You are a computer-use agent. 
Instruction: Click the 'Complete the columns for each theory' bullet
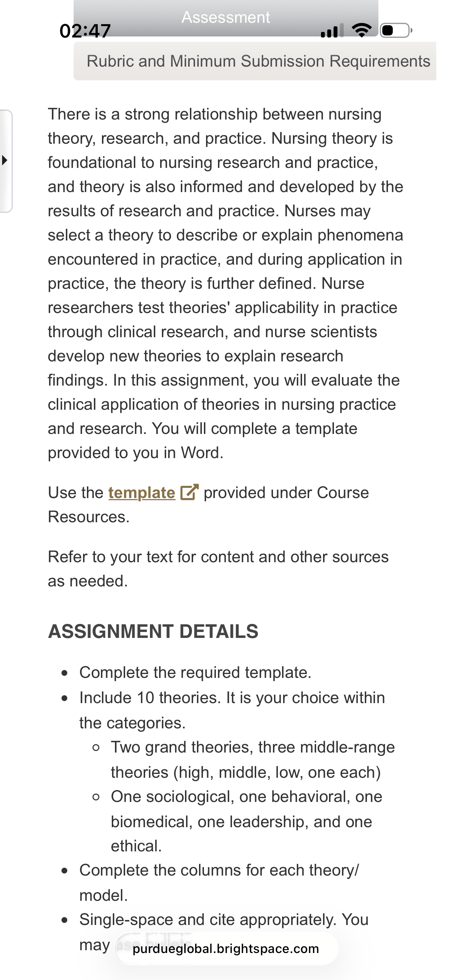(219, 882)
